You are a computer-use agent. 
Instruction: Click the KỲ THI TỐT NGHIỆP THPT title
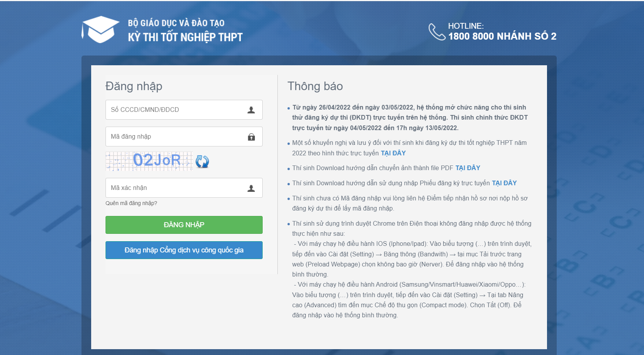tap(185, 37)
